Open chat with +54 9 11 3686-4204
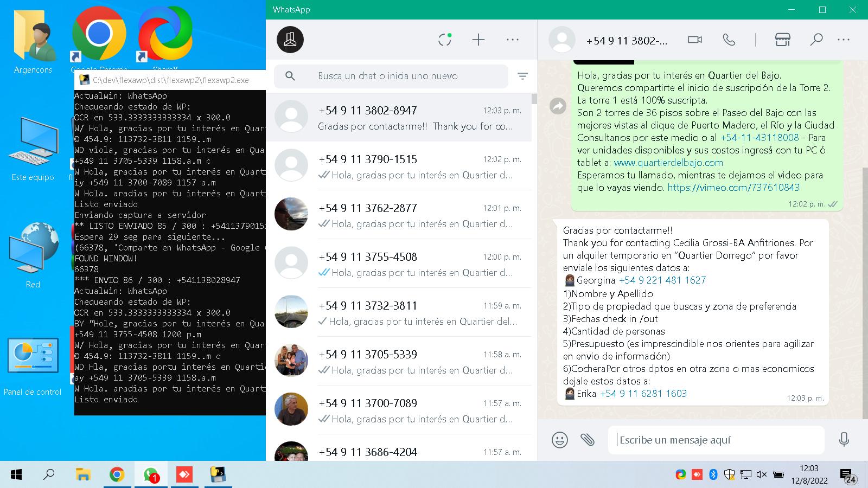Screen dimensions: 868x488 click(399, 448)
